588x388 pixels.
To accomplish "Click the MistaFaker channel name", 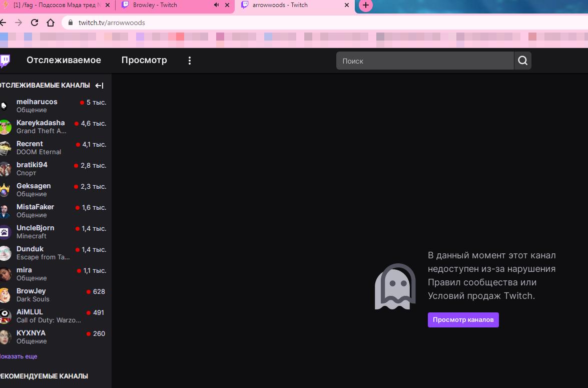I will click(35, 207).
